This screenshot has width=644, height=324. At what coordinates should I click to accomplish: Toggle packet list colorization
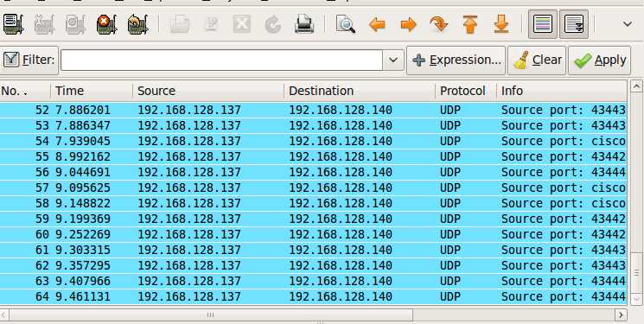tap(543, 24)
